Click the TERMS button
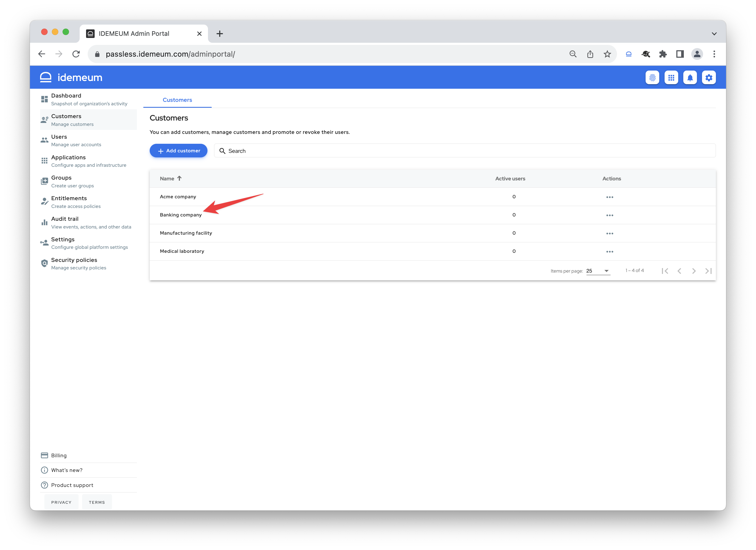Image resolution: width=756 pixels, height=550 pixels. tap(97, 502)
